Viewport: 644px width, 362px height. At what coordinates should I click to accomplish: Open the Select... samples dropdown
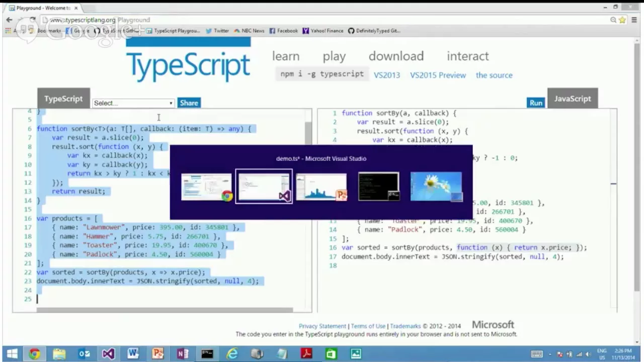133,103
